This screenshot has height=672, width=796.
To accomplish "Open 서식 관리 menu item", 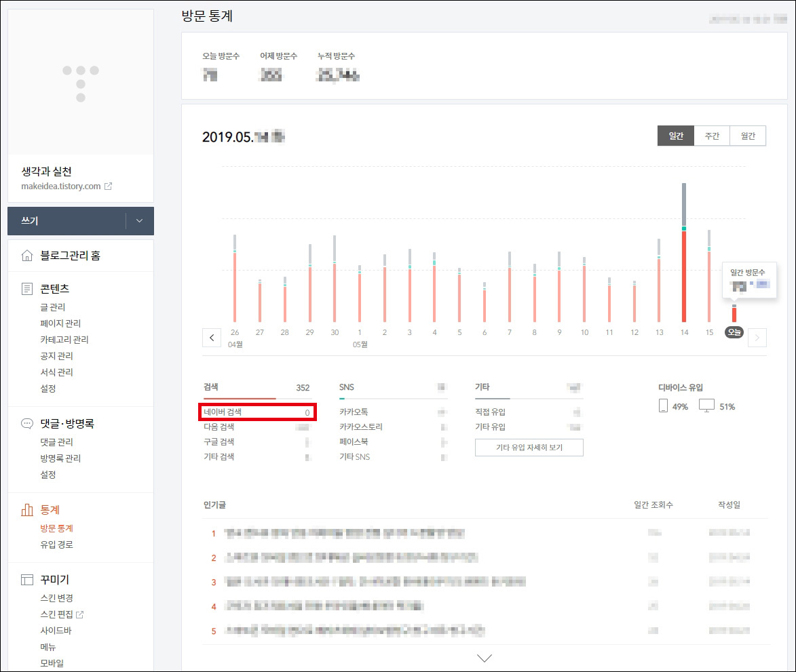I will (x=56, y=372).
